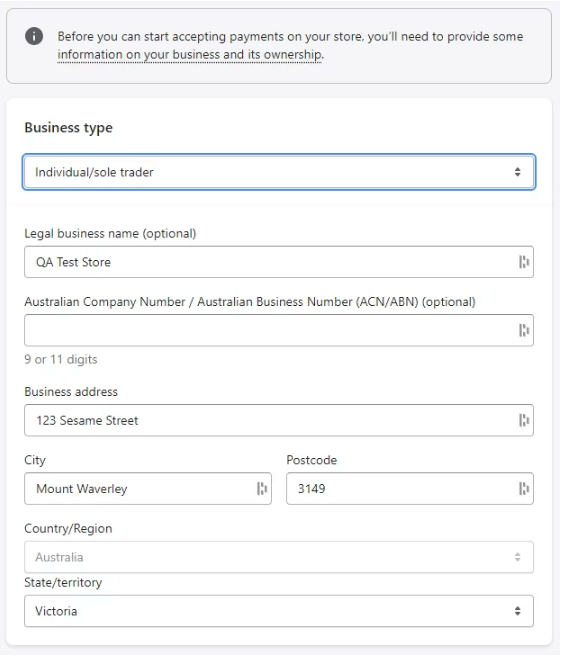Click the '9 or 11 digits' hint text

pyautogui.click(x=61, y=359)
